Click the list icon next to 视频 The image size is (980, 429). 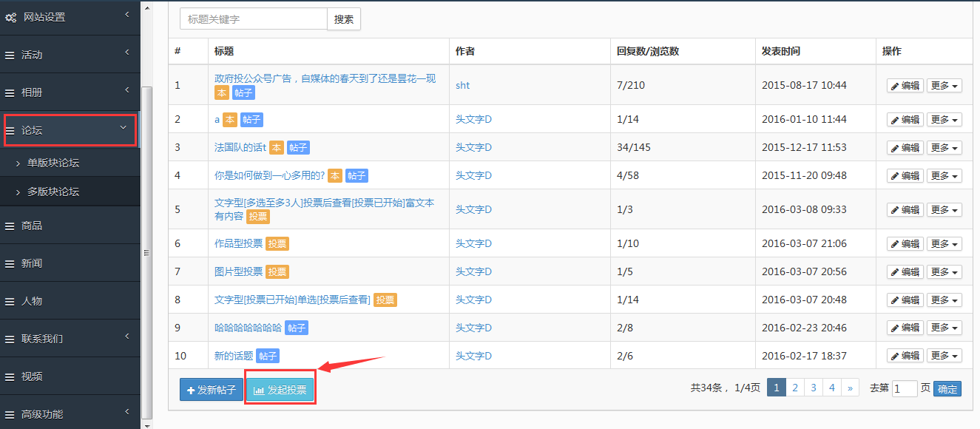click(x=10, y=377)
